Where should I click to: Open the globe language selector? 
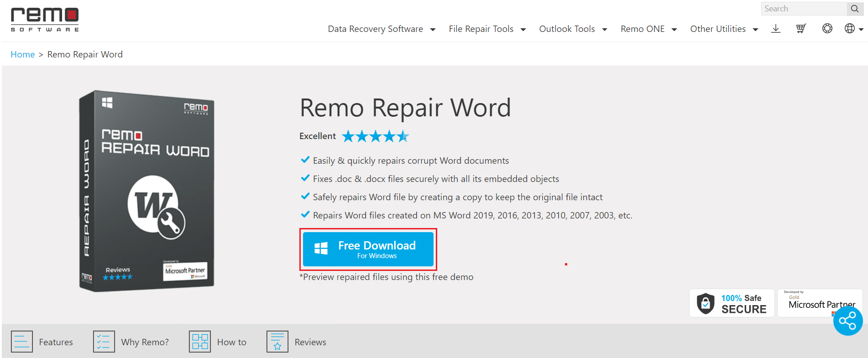[x=853, y=28]
